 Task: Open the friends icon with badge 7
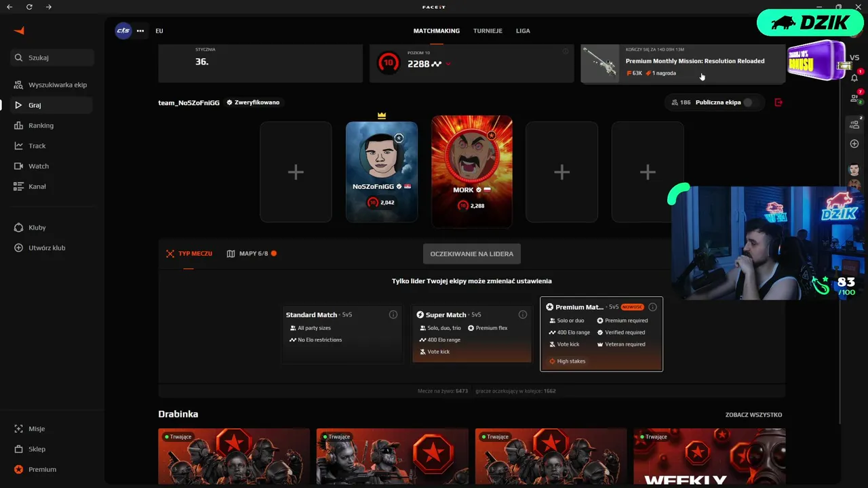[x=854, y=98]
